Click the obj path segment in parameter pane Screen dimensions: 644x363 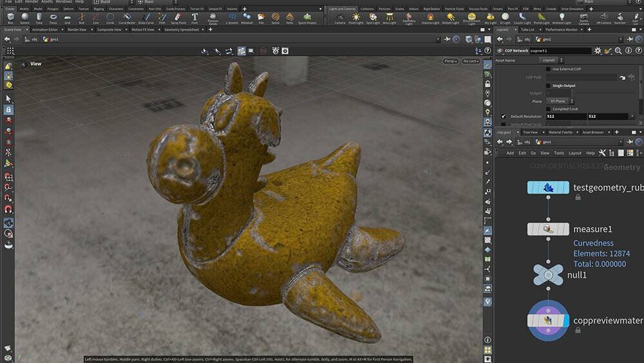click(x=524, y=39)
